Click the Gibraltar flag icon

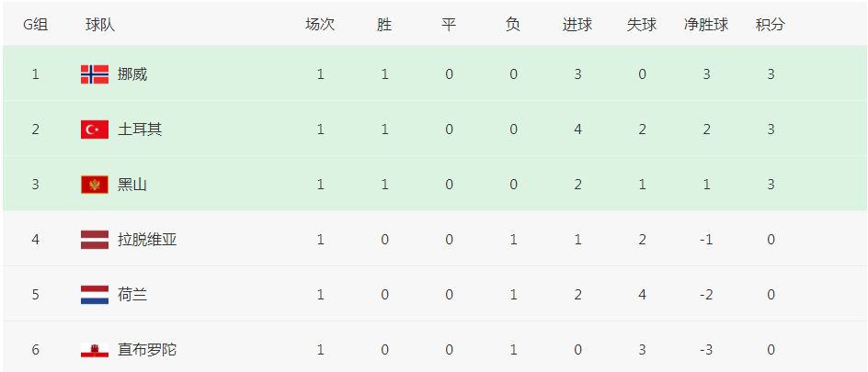94,350
